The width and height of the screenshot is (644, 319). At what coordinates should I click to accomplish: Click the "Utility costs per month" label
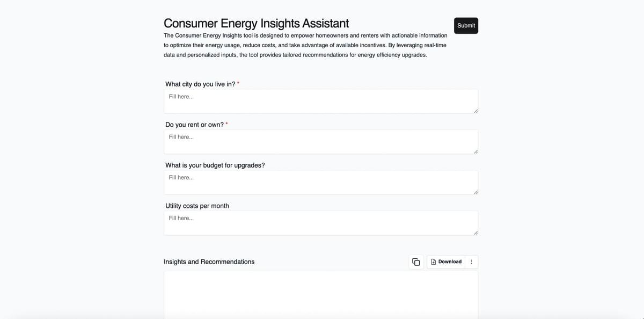pyautogui.click(x=197, y=206)
